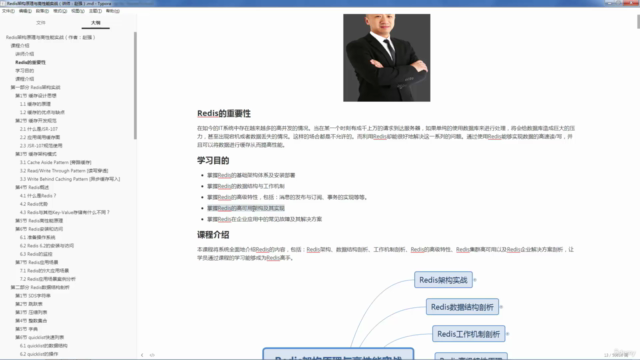Switch to source code mode icon
640x360 pixels.
(152, 355)
